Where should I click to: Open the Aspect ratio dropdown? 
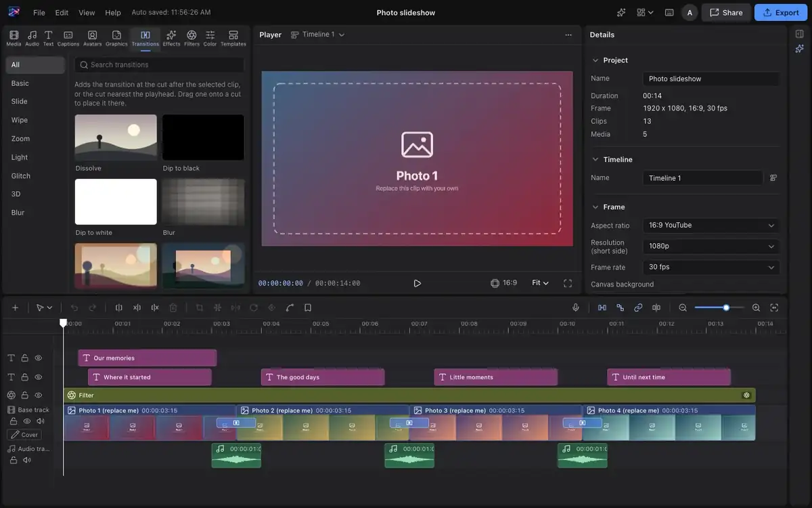click(712, 226)
